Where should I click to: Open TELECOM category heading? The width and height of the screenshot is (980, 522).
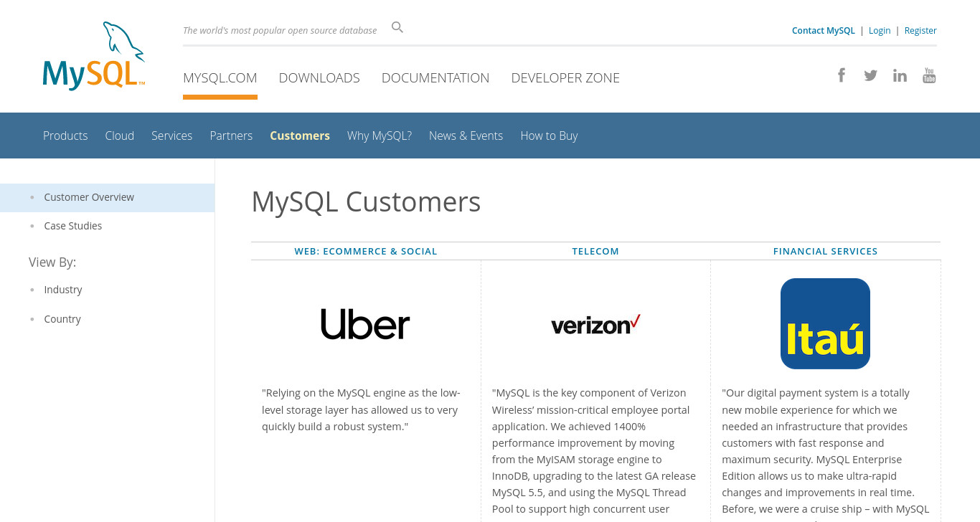pyautogui.click(x=595, y=251)
